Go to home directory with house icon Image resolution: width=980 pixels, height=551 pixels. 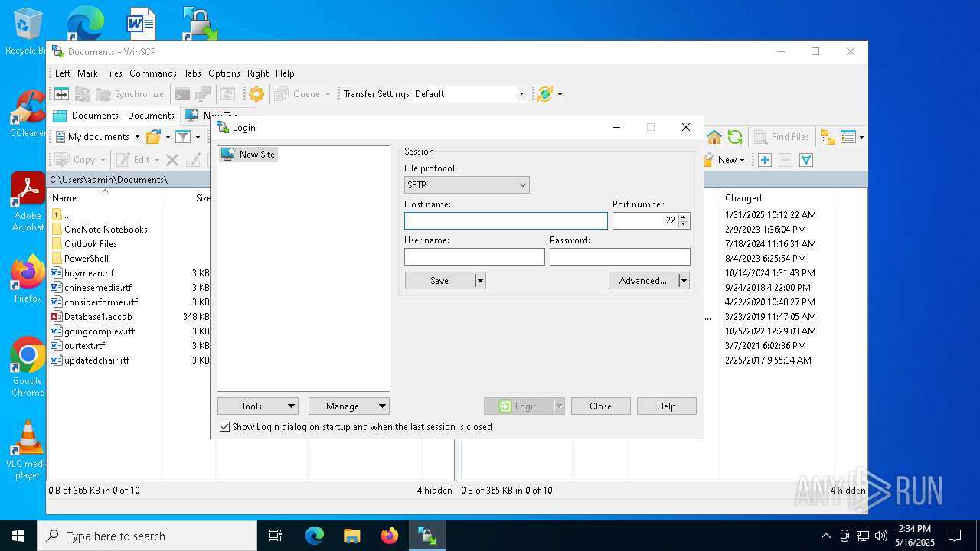point(714,137)
